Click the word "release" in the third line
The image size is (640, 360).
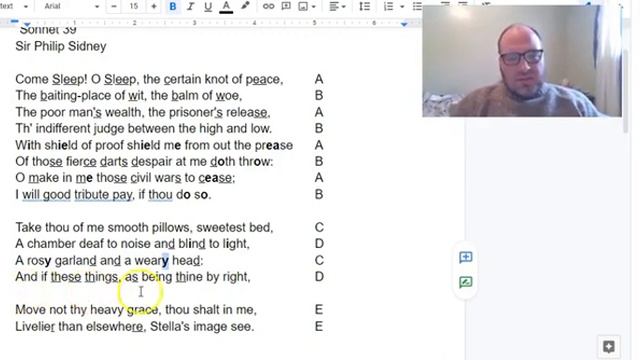tap(247, 112)
